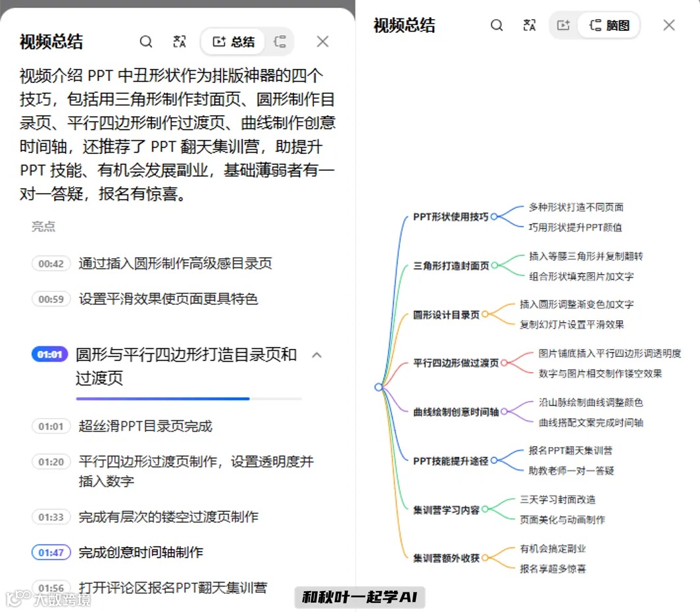This screenshot has height=612, width=700.
Task: Click leaf node 复制幻灯片设置平滑效果
Action: tap(572, 325)
